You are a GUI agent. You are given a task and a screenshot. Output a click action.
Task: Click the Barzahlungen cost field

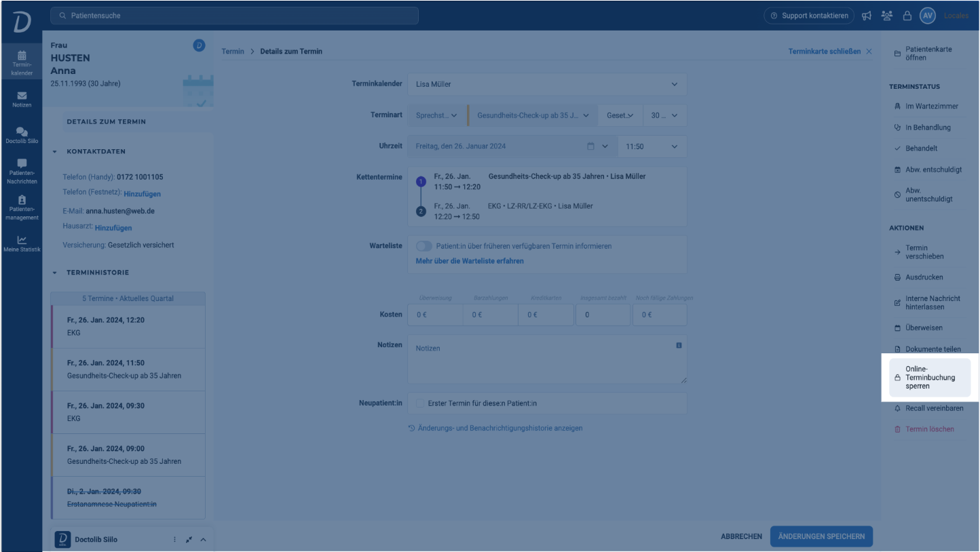tap(491, 315)
